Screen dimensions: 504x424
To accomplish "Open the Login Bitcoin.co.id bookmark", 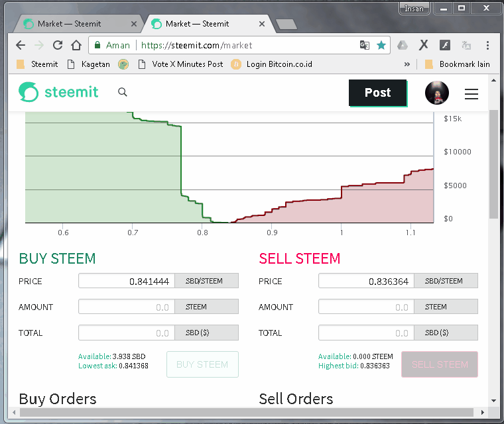I will point(272,64).
